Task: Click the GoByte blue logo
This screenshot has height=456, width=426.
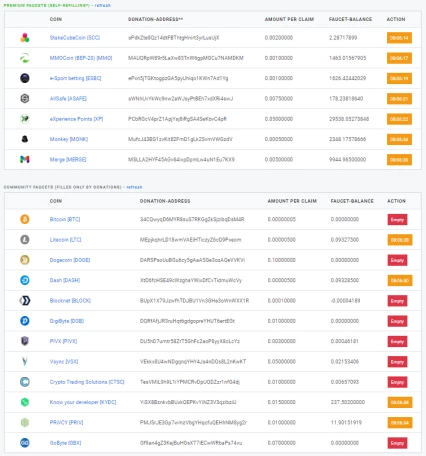Action: (25, 443)
